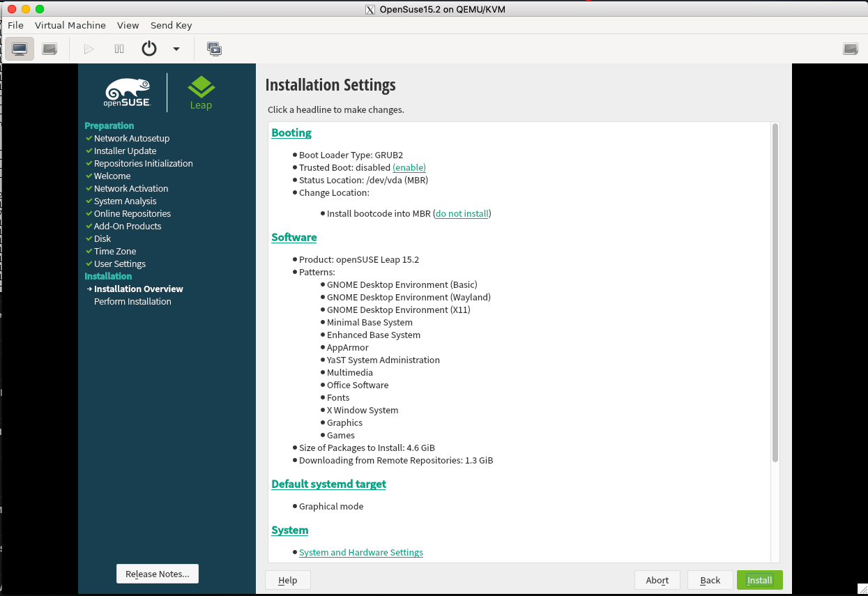Click 'Size of Packages to Install: 4.6 GiB'

tap(367, 448)
